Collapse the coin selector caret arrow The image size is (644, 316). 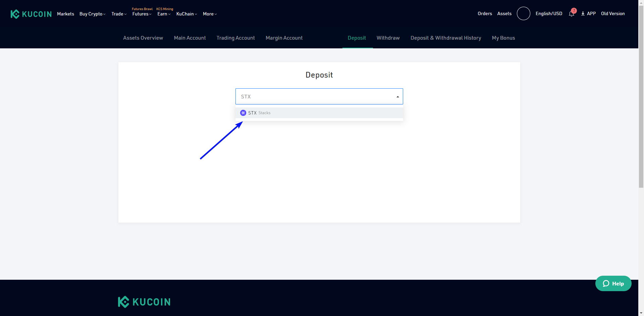(397, 97)
